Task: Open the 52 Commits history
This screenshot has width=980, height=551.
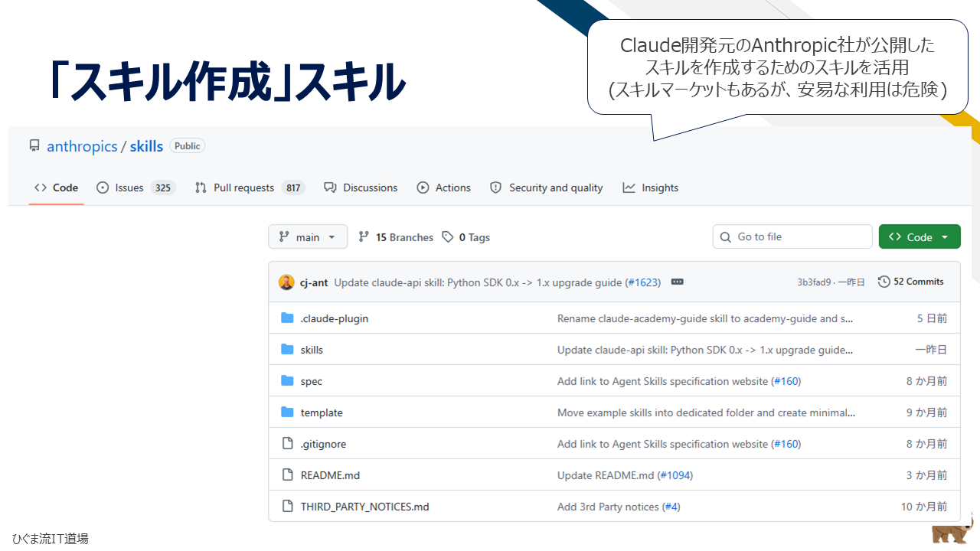Action: point(911,282)
